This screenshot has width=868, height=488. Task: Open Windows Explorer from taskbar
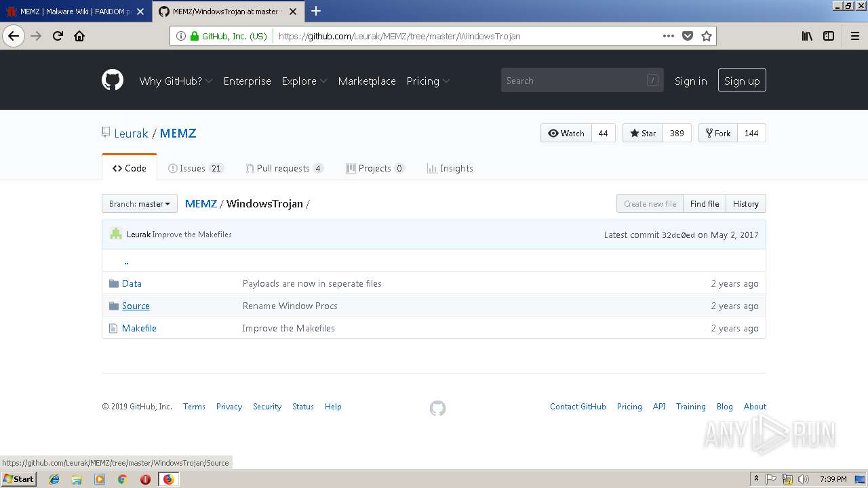point(77,479)
